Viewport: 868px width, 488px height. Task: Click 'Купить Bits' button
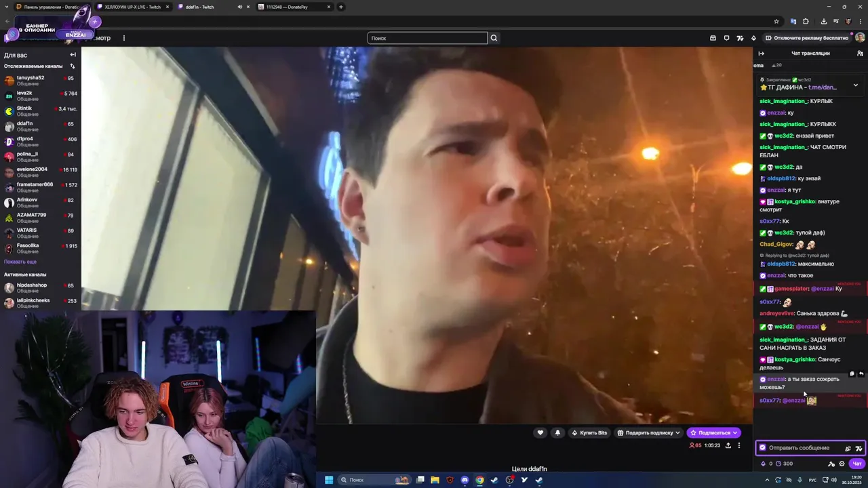[589, 432]
